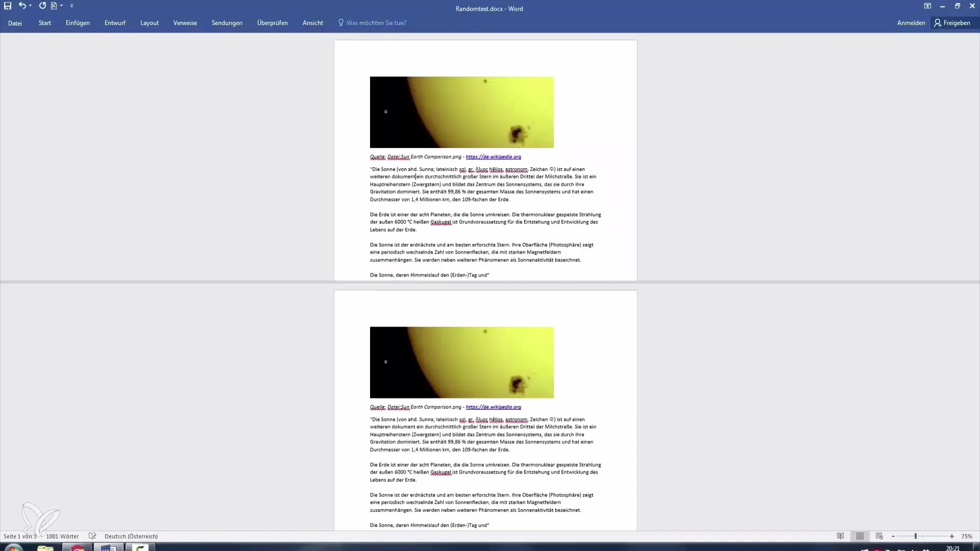Click the word 'Gaskugel' in the top pane

[x=441, y=222]
